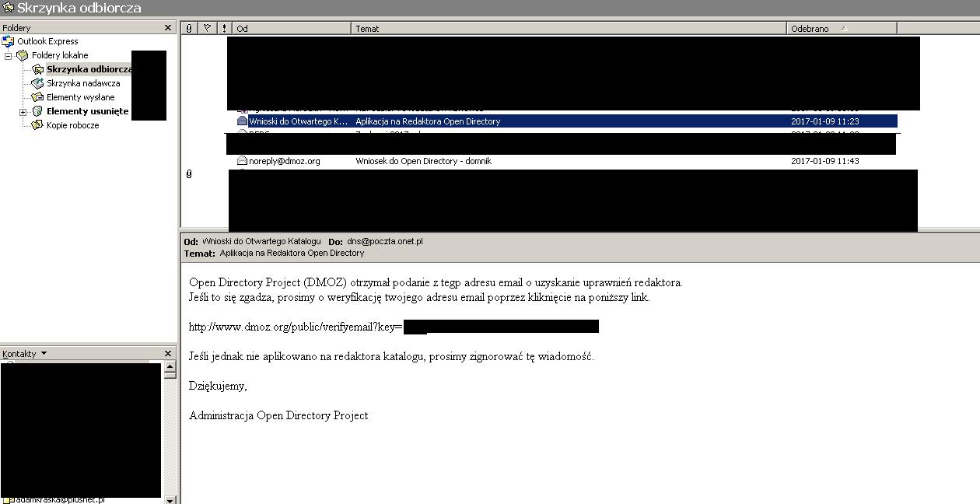Viewport: 980px width, 504px height.
Task: Expand the Elementy usunięte folder node
Action: point(23,112)
